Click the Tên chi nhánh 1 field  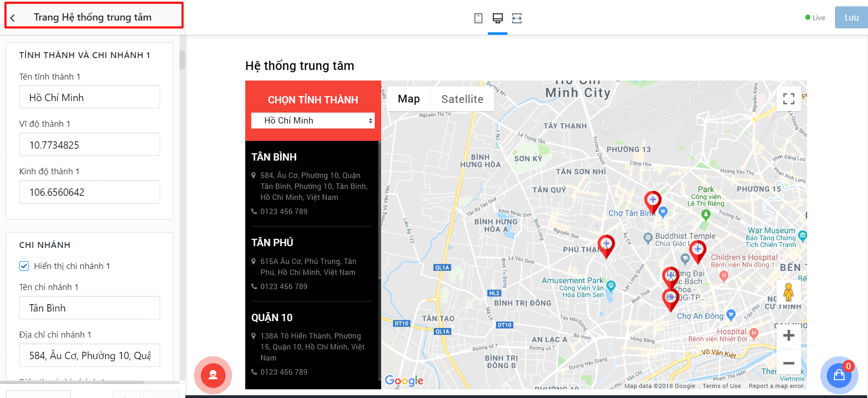click(x=90, y=308)
